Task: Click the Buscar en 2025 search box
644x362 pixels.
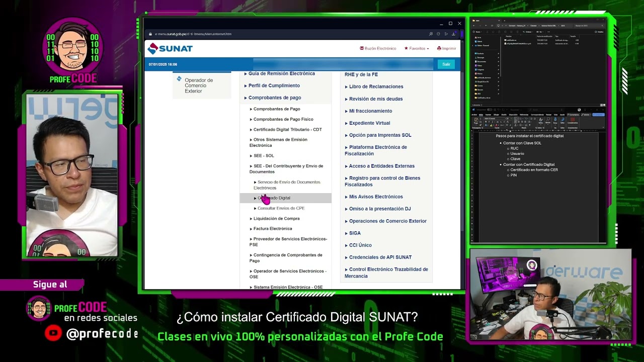Action: (x=588, y=25)
